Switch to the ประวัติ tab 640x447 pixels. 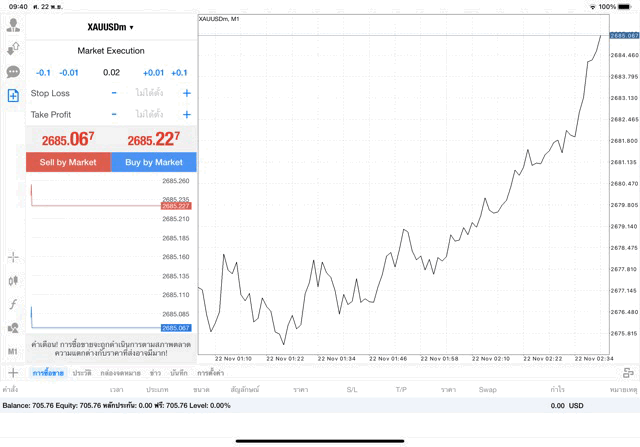82,372
